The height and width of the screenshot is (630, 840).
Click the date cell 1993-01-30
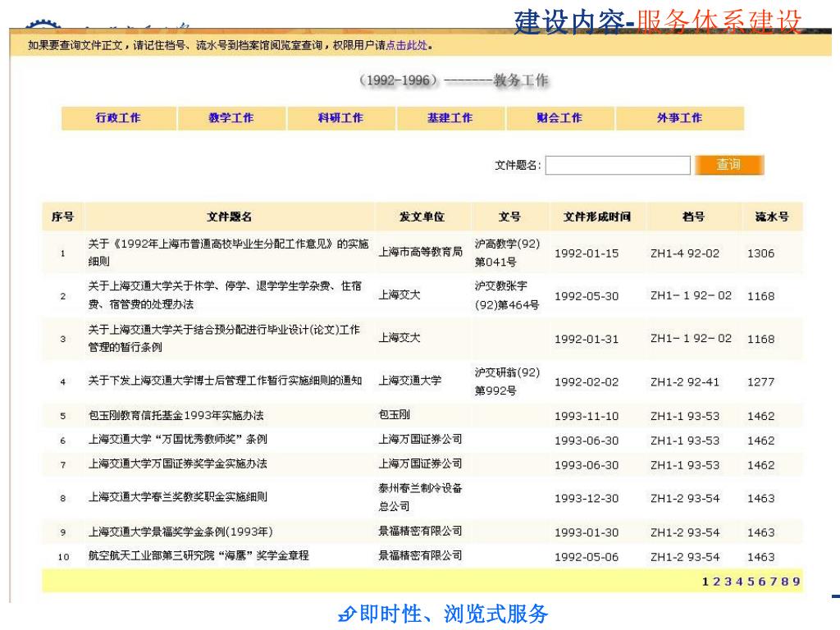tap(587, 532)
